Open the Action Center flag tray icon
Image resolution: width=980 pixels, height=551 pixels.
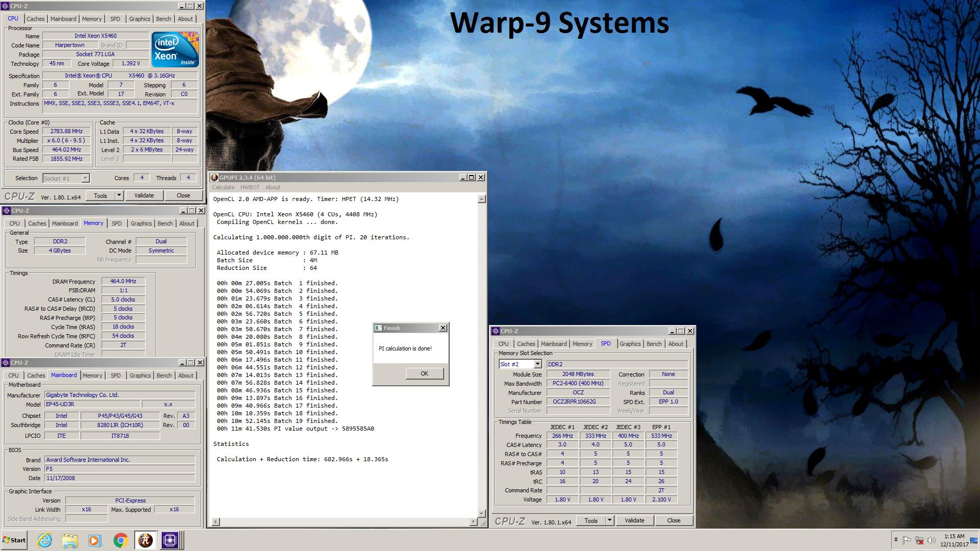point(906,540)
